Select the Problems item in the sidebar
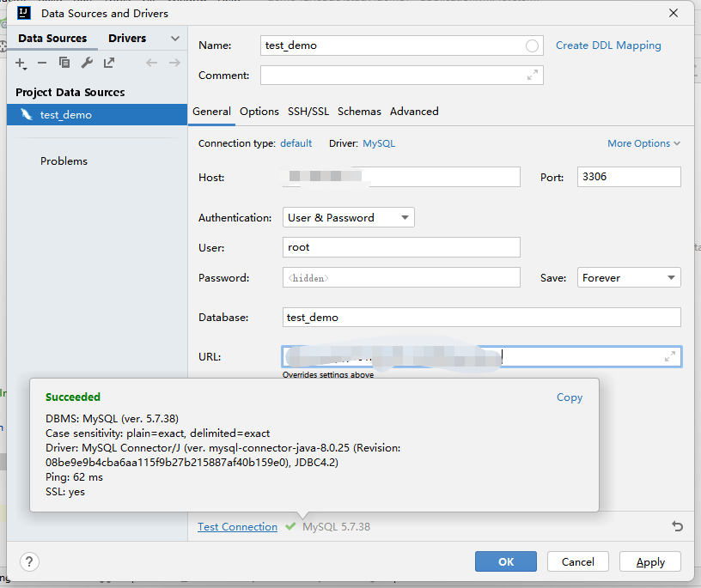The height and width of the screenshot is (588, 701). point(64,161)
